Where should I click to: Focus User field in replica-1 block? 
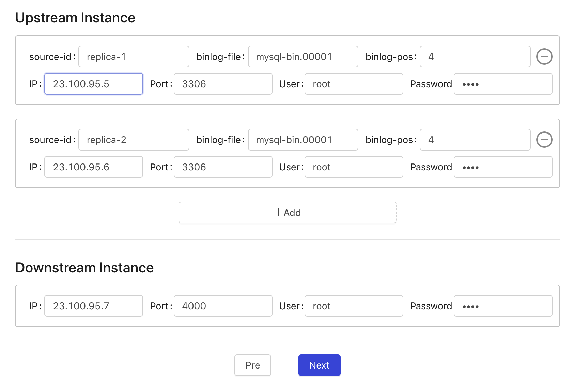click(x=354, y=84)
